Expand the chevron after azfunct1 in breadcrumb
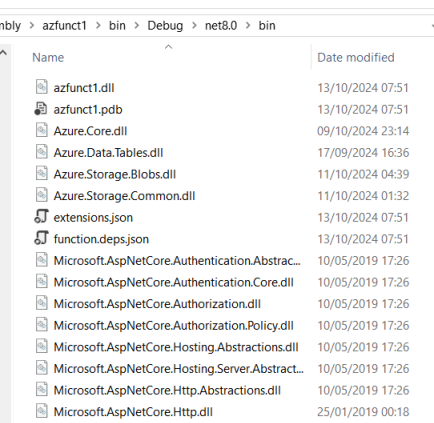The image size is (434, 423). tap(98, 26)
